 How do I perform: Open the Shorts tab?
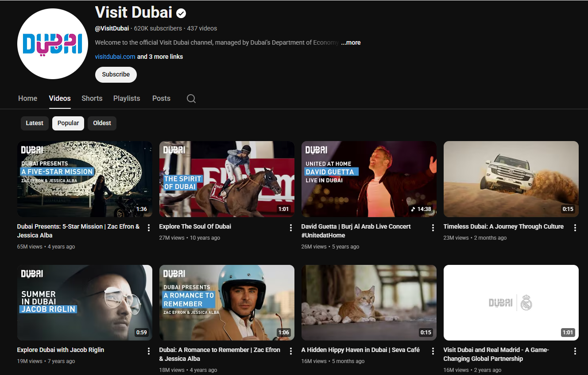pos(92,98)
